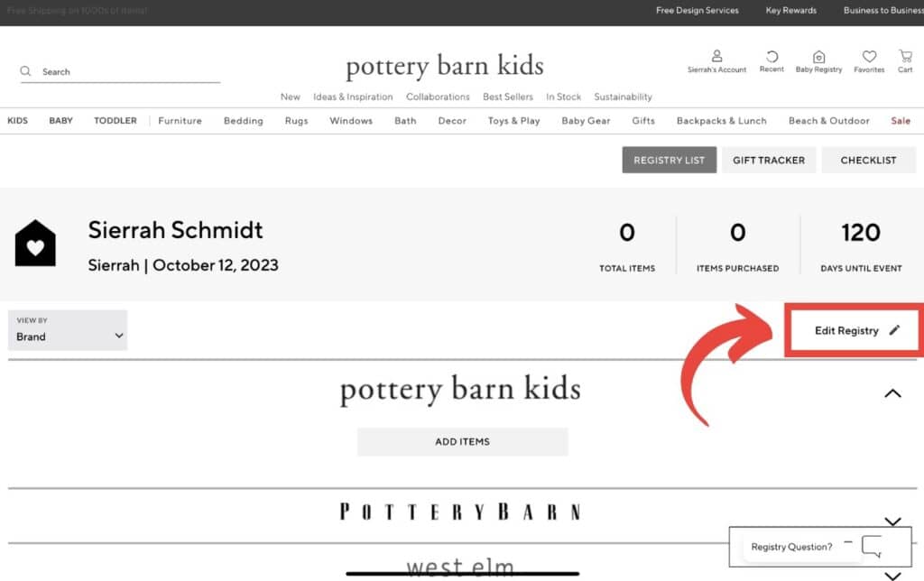Open the Baby Registry icon
Image resolution: width=924 pixels, height=581 pixels.
818,56
